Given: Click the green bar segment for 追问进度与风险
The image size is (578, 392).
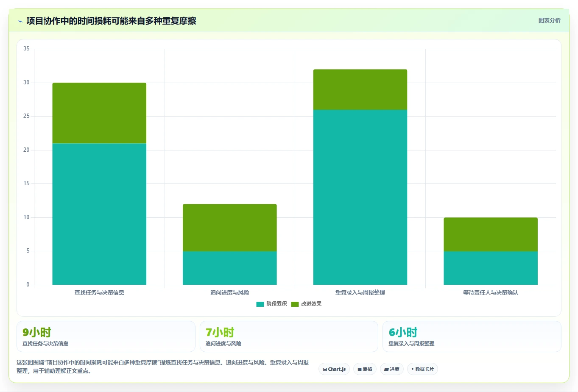Looking at the screenshot, I should (x=230, y=228).
